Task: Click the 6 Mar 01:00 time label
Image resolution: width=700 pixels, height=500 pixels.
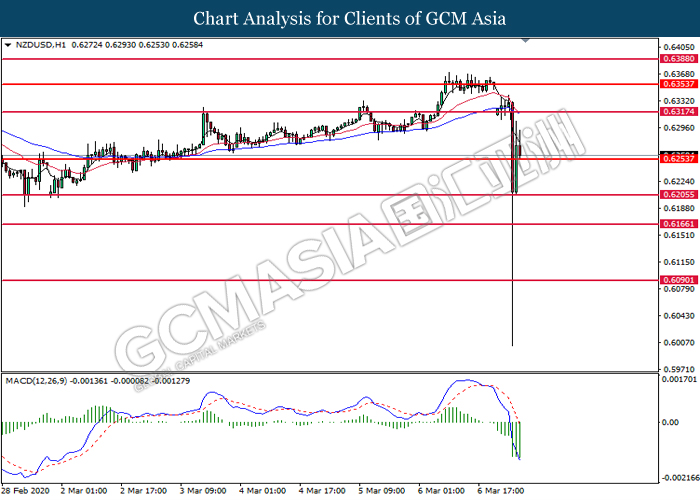Action: click(x=441, y=491)
